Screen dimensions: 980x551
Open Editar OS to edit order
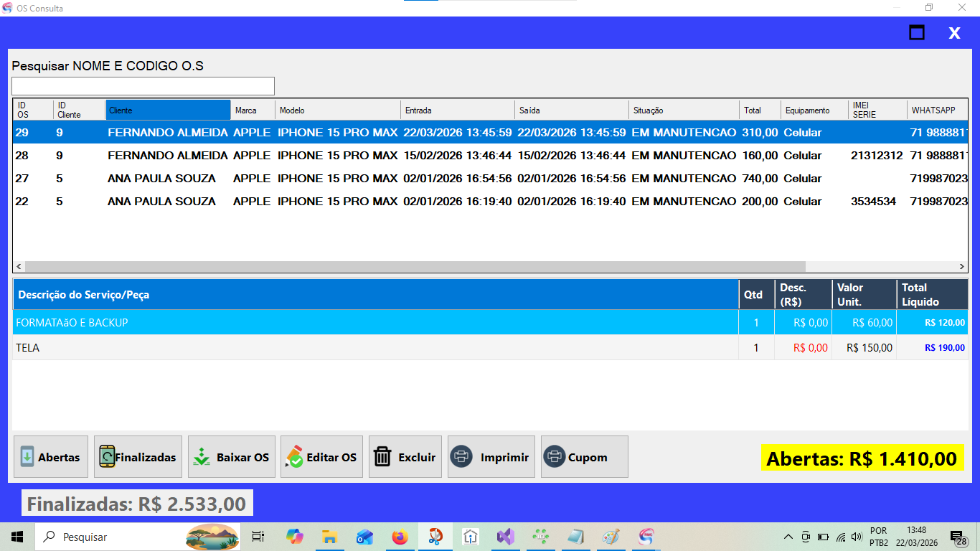pos(321,457)
